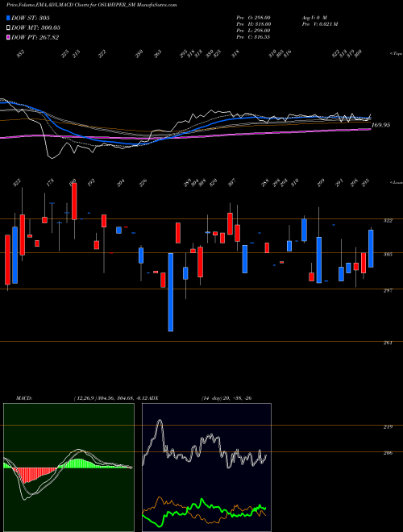Click the last blue candlestick at right edge
Viewport: 403px width, 532px height.
371,248
